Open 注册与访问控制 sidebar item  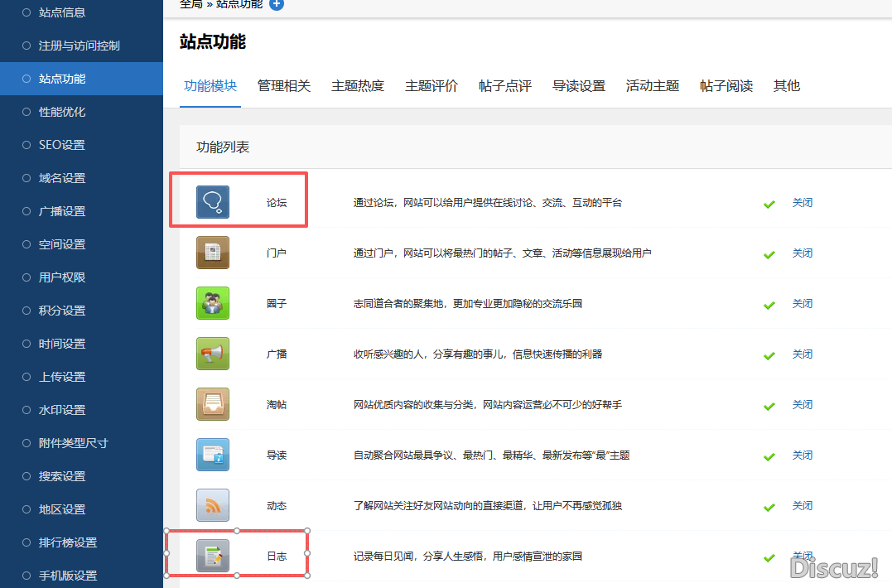(x=80, y=46)
